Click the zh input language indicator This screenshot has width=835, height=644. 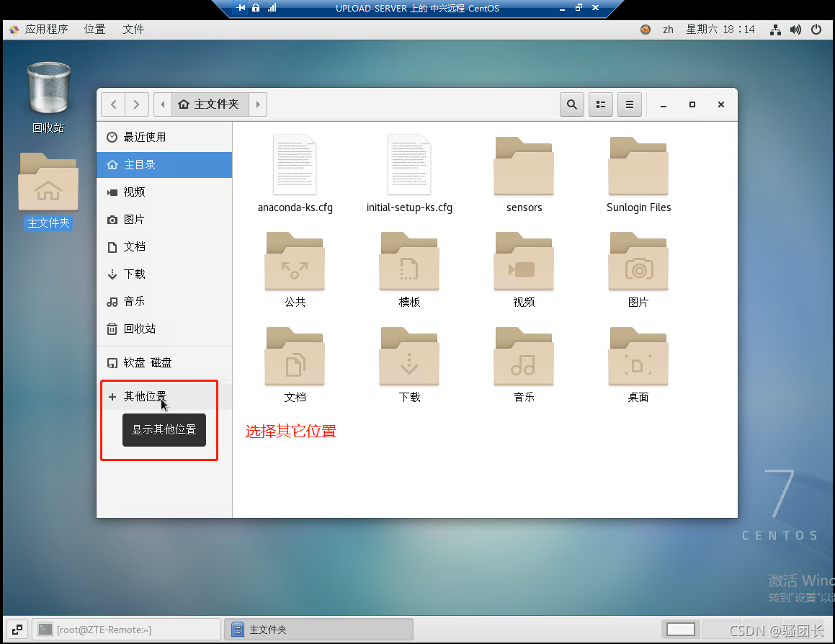(668, 30)
